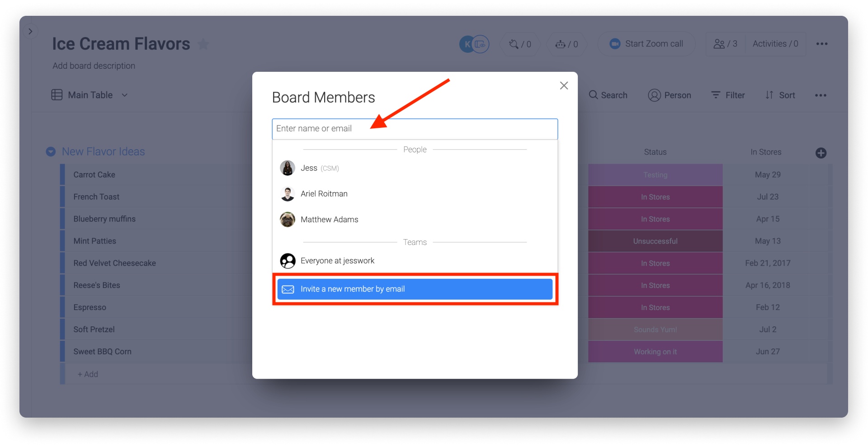
Task: Open the Filter menu
Action: click(728, 95)
